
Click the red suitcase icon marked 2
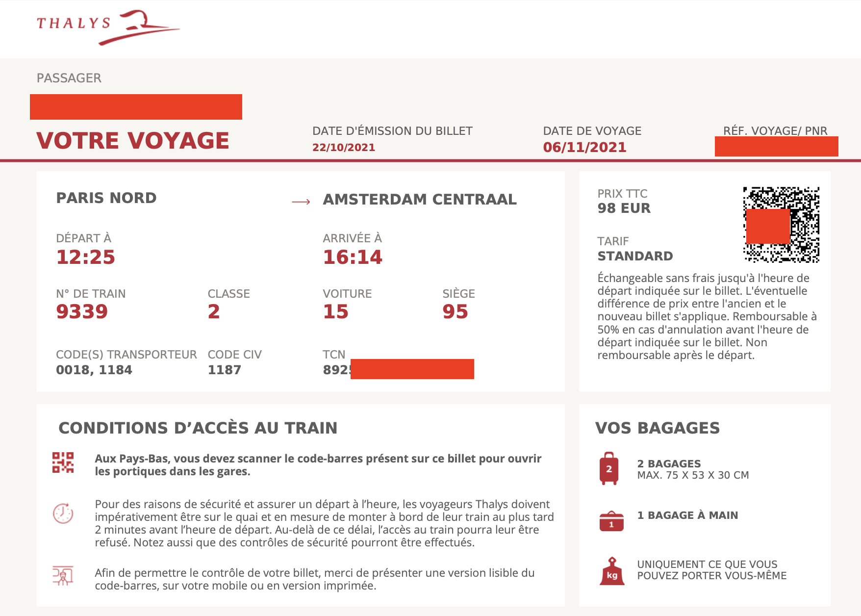[609, 469]
